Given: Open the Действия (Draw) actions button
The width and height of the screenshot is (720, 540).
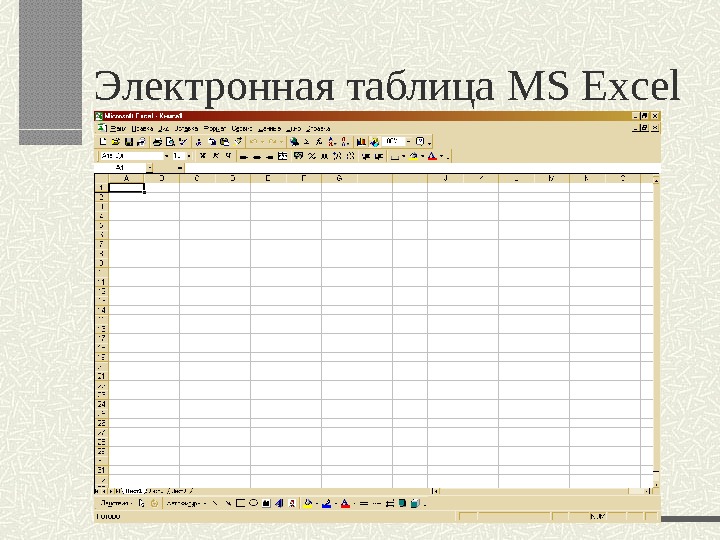Looking at the screenshot, I should [x=116, y=503].
